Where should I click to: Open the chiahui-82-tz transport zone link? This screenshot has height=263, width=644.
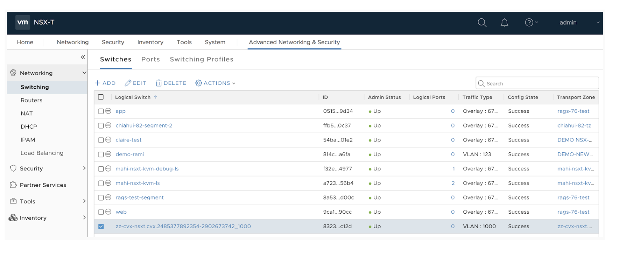click(574, 125)
